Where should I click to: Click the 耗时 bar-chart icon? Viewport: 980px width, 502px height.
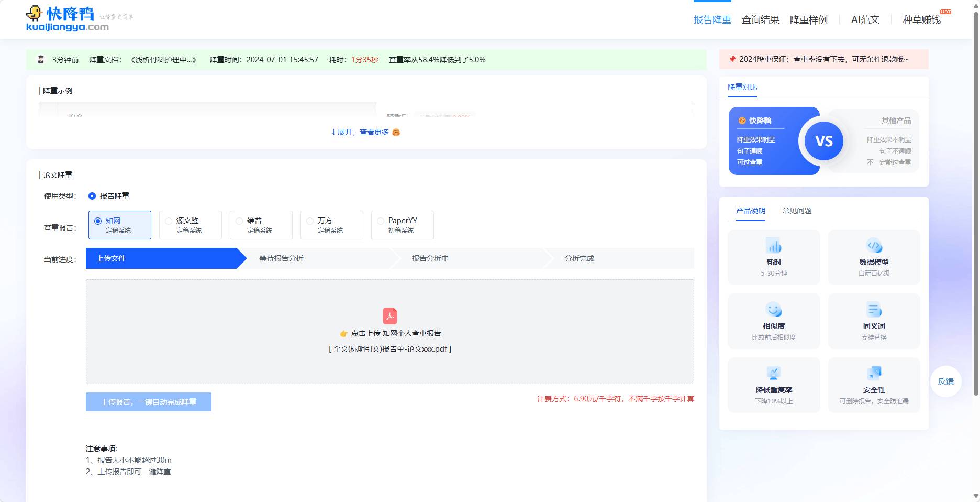[773, 245]
